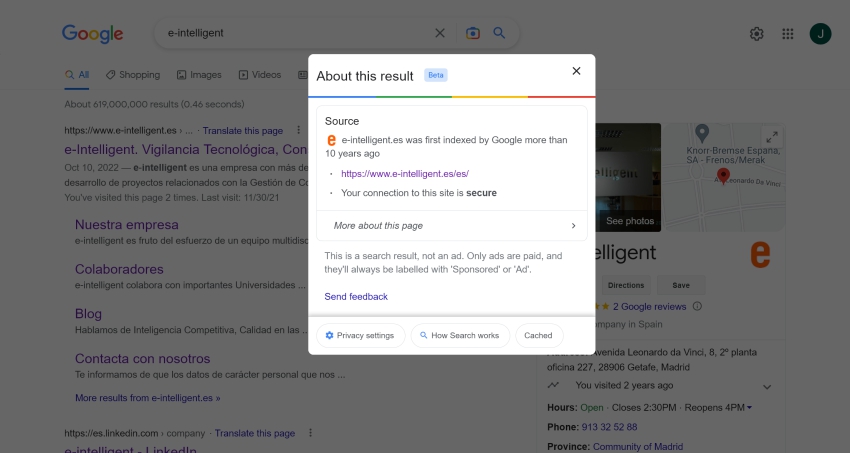Image resolution: width=850 pixels, height=453 pixels.
Task: Clear the search box with the X icon
Action: (x=440, y=33)
